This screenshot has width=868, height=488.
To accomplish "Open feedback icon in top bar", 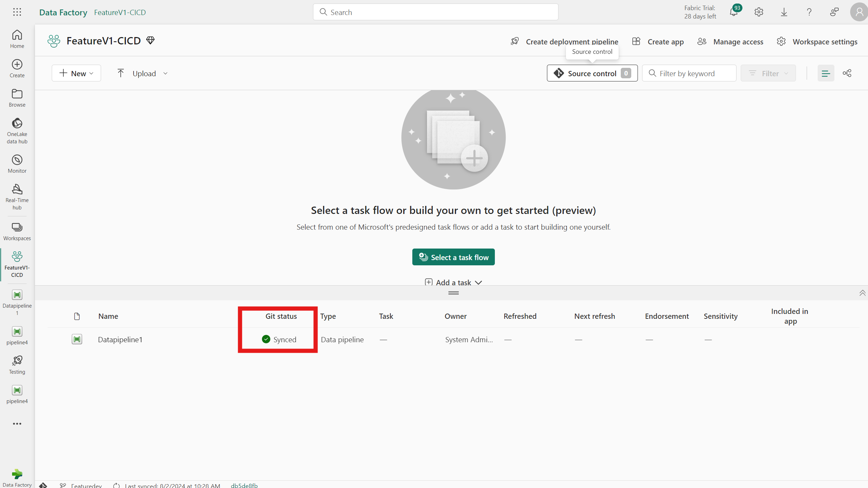I will (x=834, y=12).
